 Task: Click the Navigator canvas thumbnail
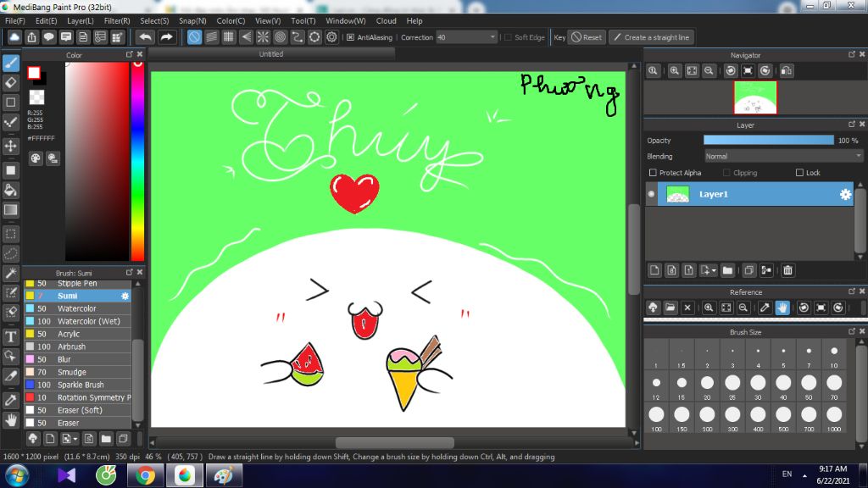[755, 97]
